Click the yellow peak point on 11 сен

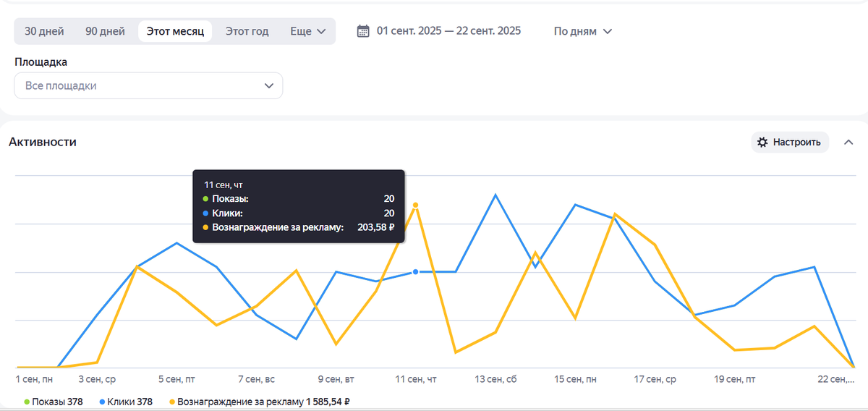pos(415,205)
